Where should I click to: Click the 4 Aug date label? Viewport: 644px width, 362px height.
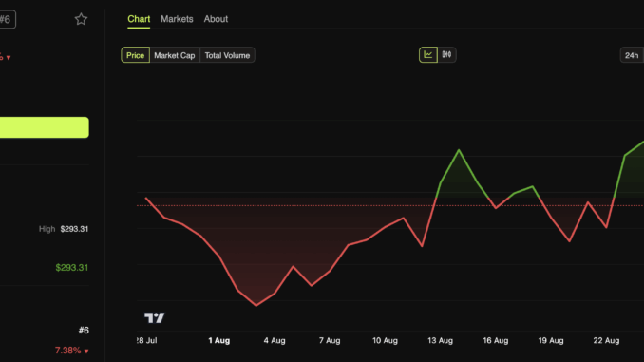275,341
